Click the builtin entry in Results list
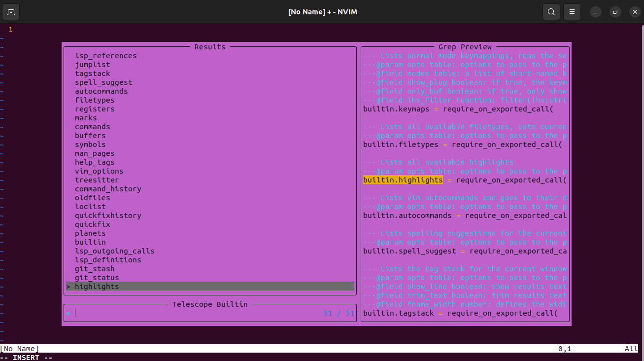Screen dimensions: 644x361 pyautogui.click(x=90, y=242)
